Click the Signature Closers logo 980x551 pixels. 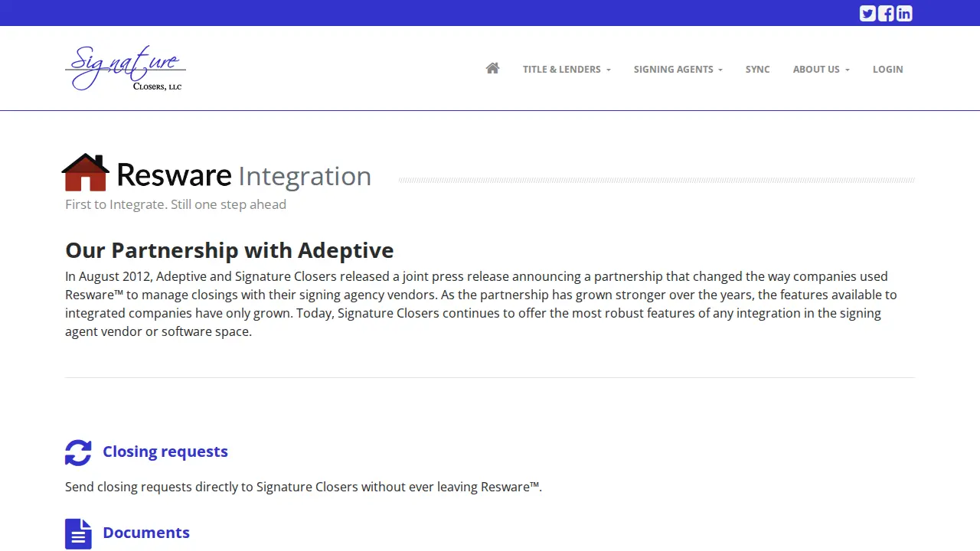click(126, 68)
